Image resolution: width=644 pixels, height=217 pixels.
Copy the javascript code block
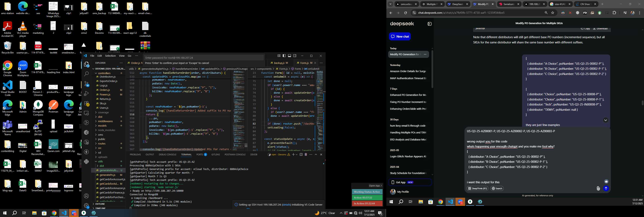[x=585, y=29]
